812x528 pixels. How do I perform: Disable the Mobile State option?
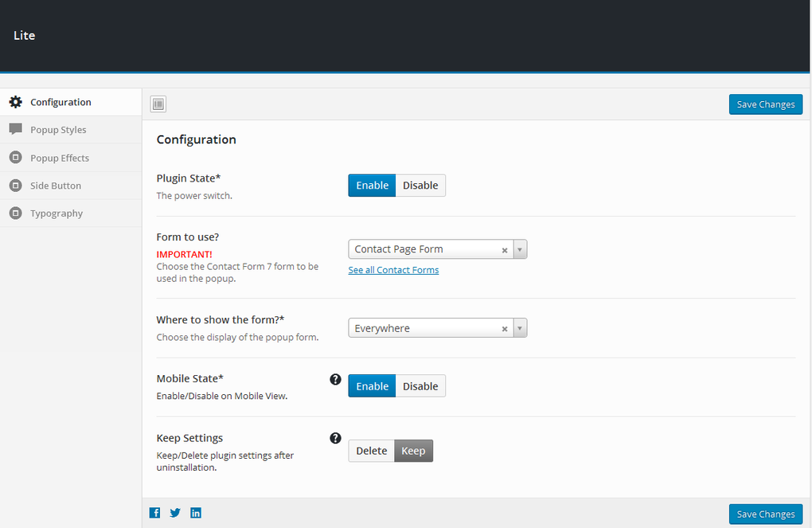[x=420, y=385]
